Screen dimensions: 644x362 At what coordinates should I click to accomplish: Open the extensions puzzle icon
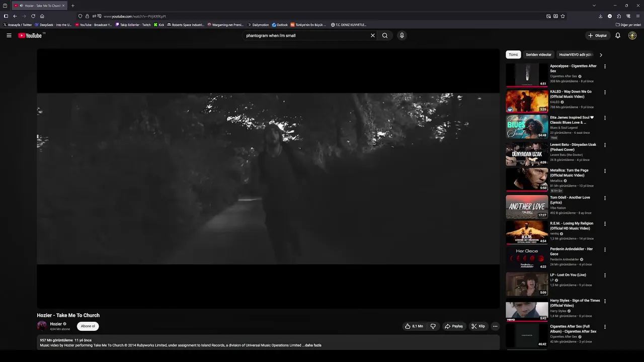click(x=619, y=16)
